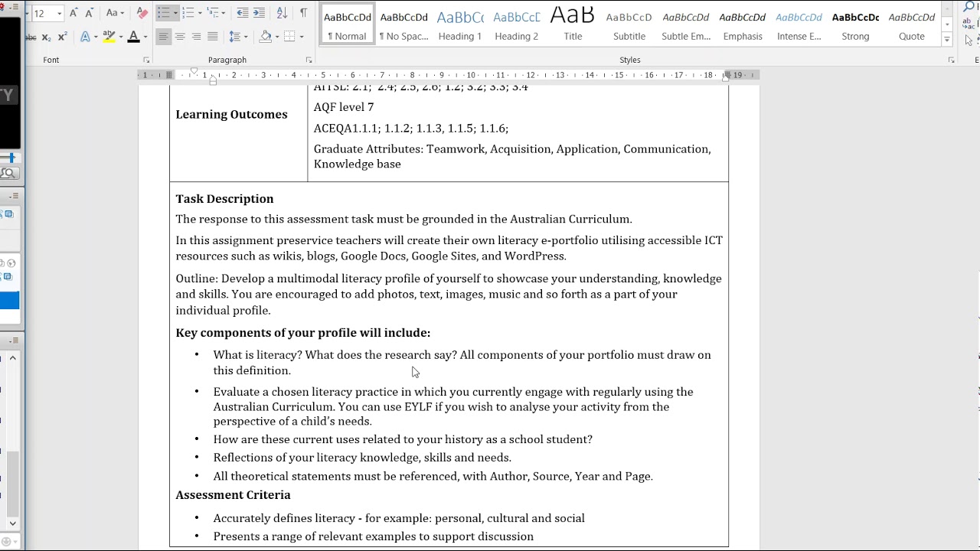Click the 'Assessment Criteria' heading
This screenshot has height=551, width=980.
point(233,495)
